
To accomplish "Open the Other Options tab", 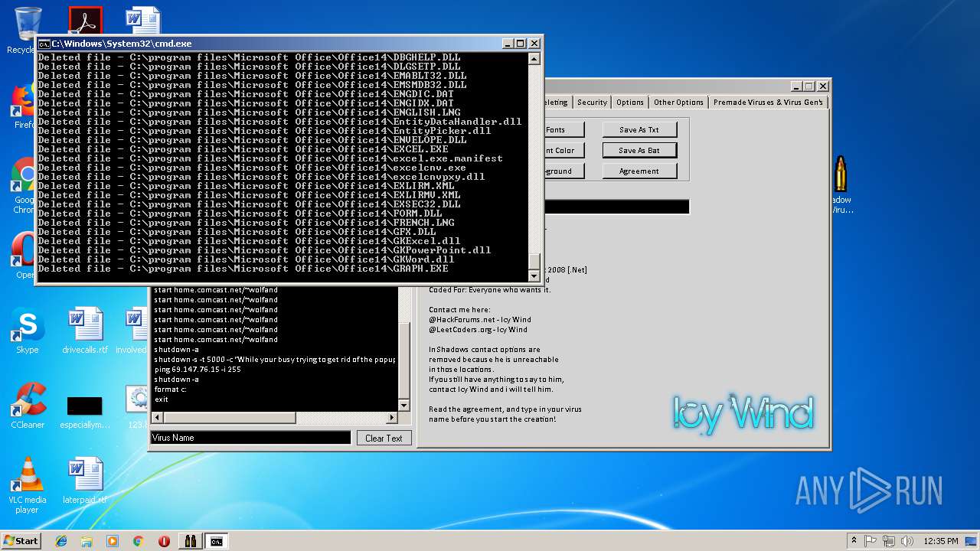I will tap(678, 103).
